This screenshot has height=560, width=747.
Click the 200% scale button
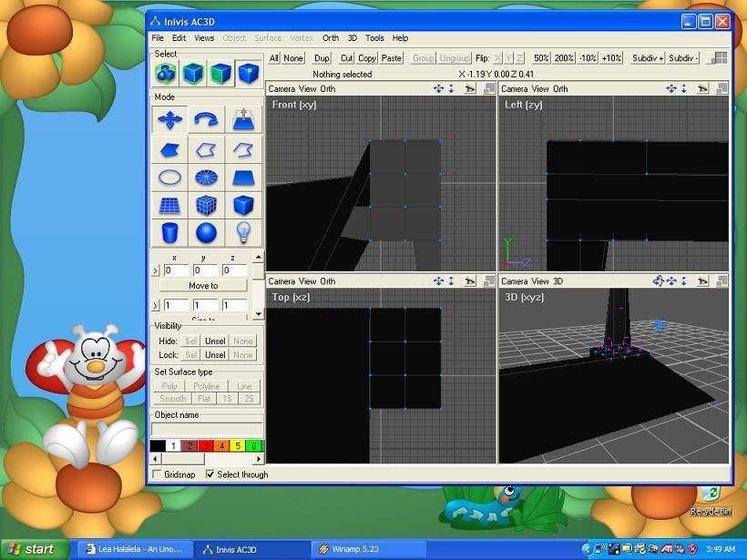pos(564,58)
